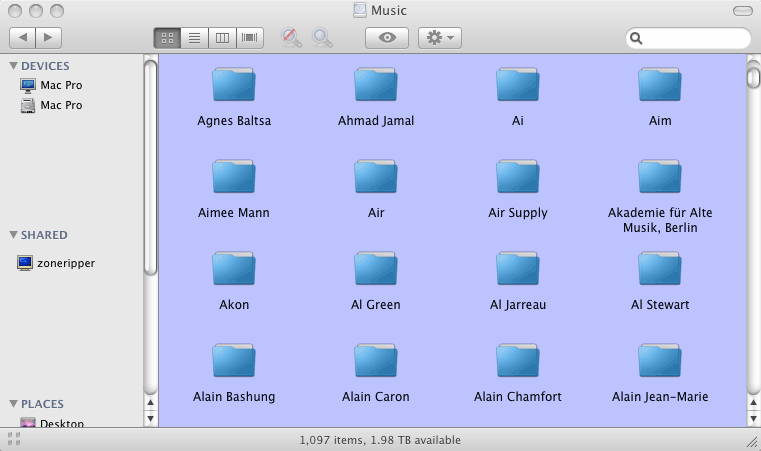Select the Ahmad Jamal folder icon
761x451 pixels.
[376, 84]
